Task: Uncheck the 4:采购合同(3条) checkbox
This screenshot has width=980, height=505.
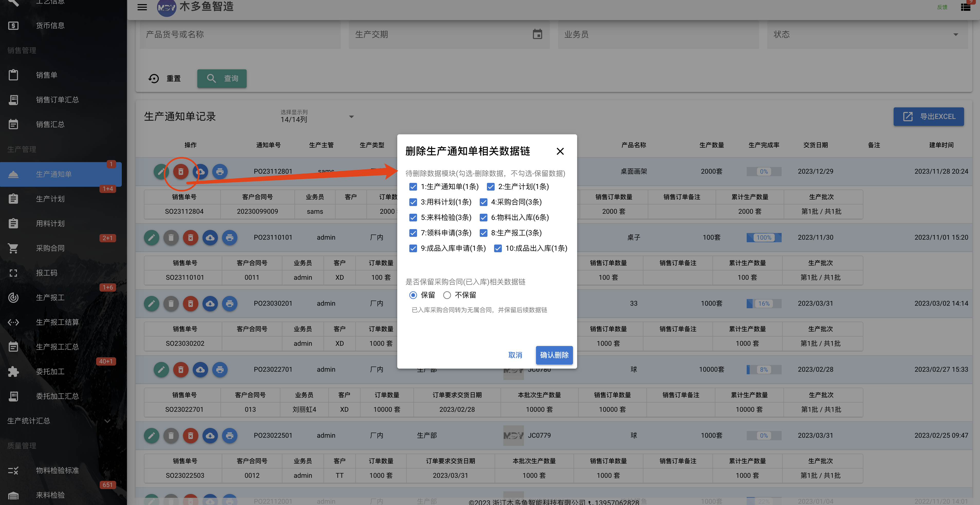Action: (x=483, y=202)
